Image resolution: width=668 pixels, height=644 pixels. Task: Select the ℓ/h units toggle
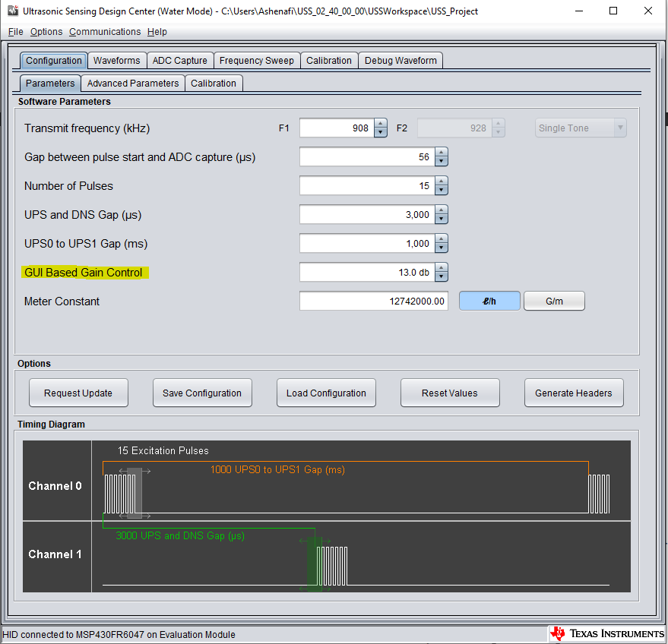(489, 301)
